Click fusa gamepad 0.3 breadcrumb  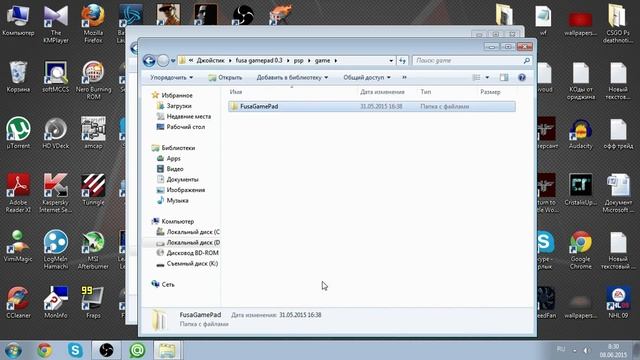[259, 61]
